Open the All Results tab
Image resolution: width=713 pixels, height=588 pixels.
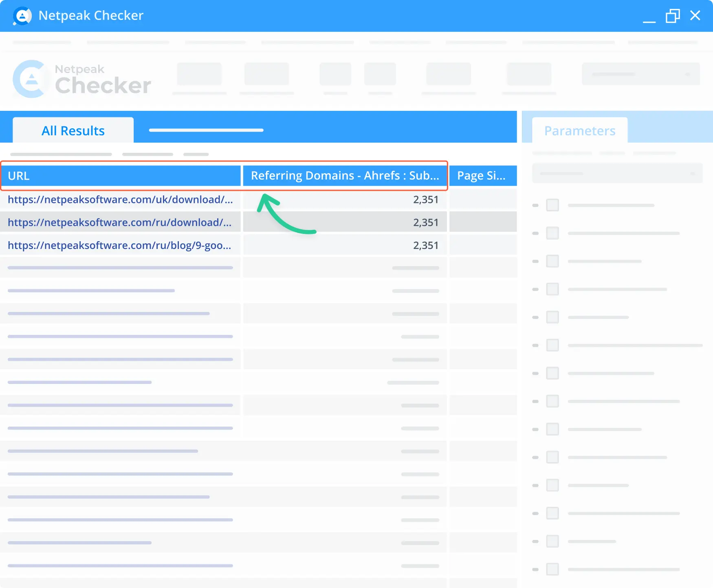click(x=73, y=131)
